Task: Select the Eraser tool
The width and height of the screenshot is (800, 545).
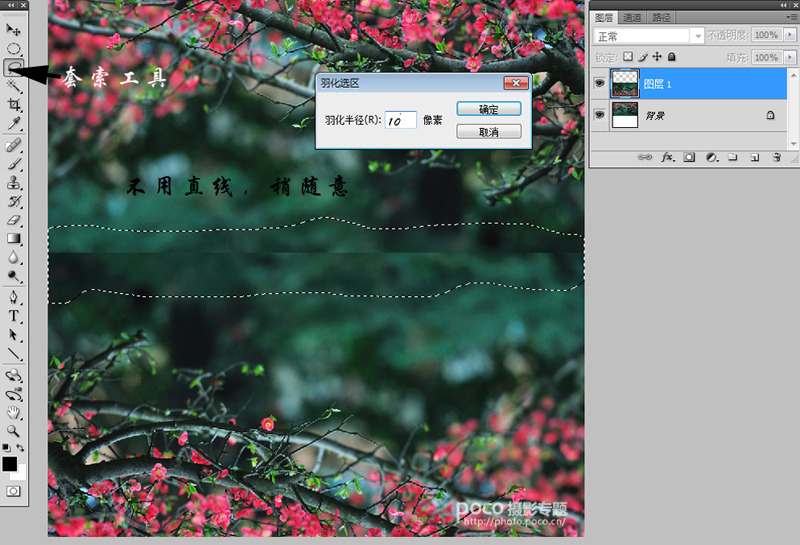Action: (x=13, y=220)
